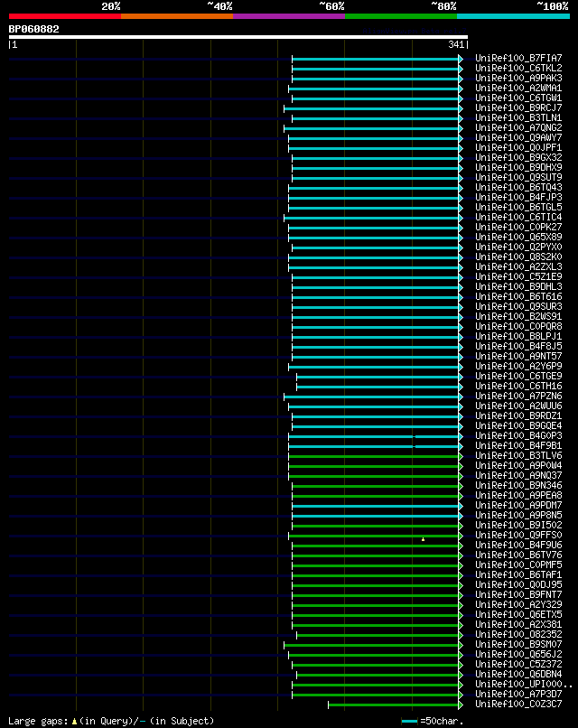Click the 341 end position label

(456, 44)
